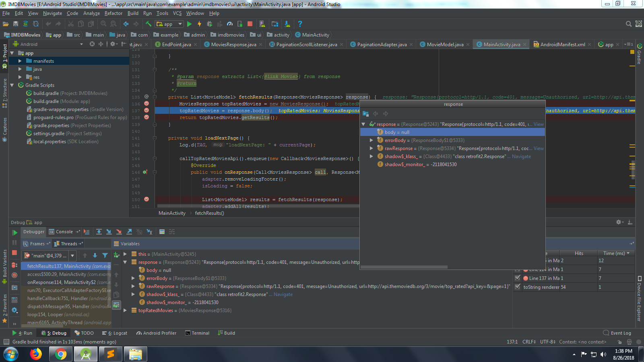Open debugger settings gear in Debug panel

619,222
